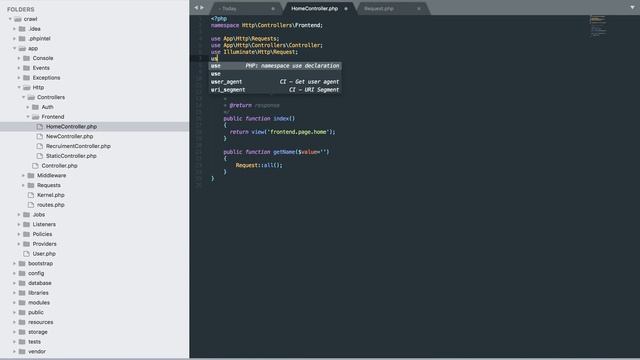
Task: Open the RecruimentController.php file name
Action: tap(78, 146)
